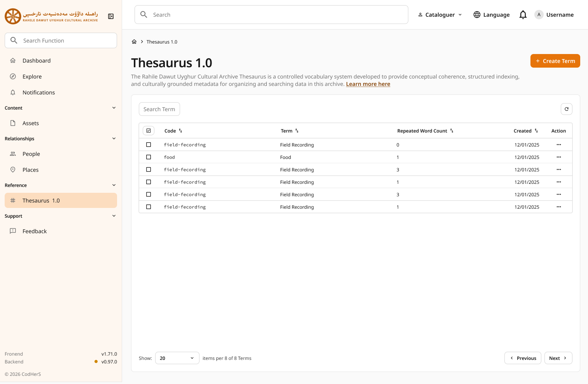Check the row checkbox for the food term
Screen dimensions: 588x384
[x=149, y=157]
